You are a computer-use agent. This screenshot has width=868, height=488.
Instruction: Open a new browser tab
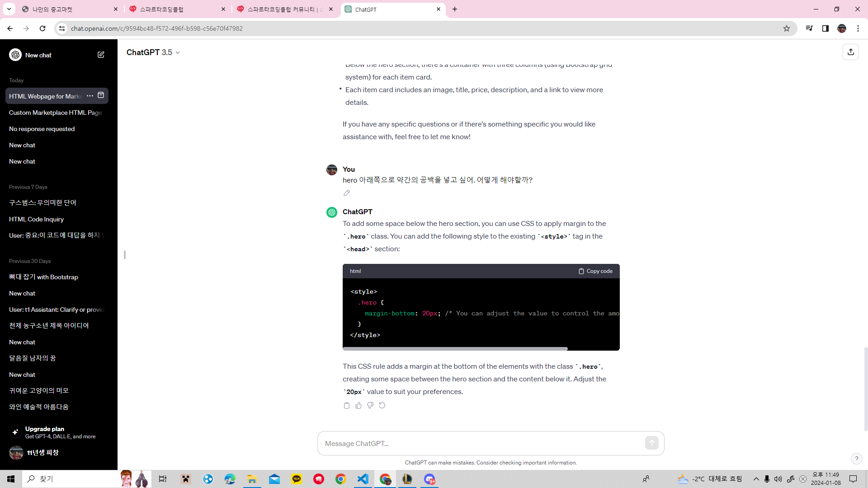[x=455, y=9]
